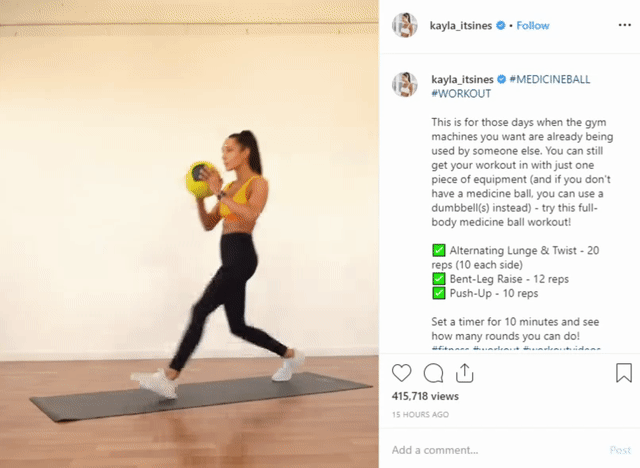The height and width of the screenshot is (468, 640).
Task: Open #WORKOUT hashtag link
Action: [461, 93]
